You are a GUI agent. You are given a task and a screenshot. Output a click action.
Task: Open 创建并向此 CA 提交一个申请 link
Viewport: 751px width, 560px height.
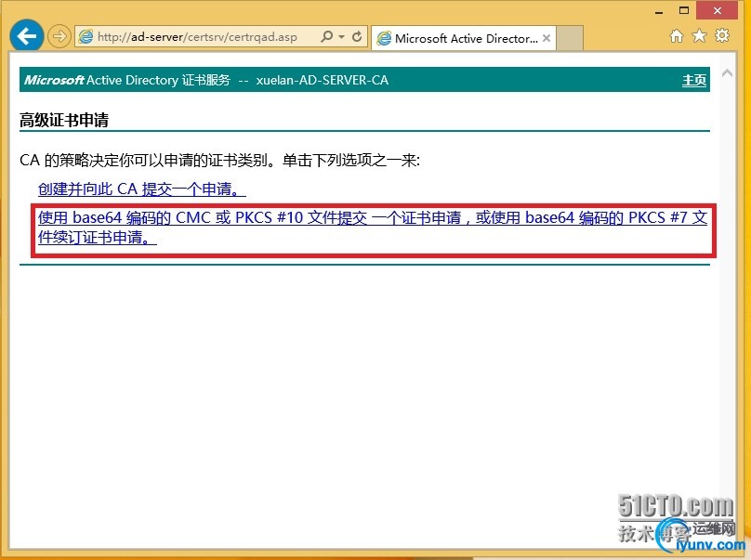142,189
